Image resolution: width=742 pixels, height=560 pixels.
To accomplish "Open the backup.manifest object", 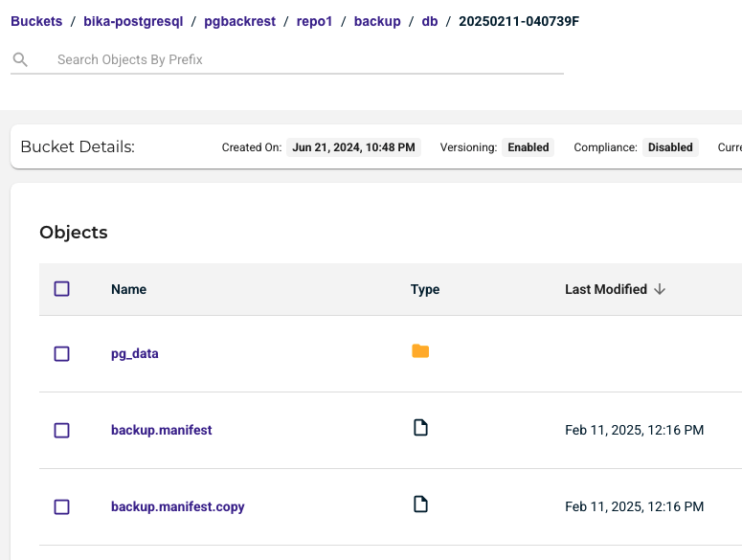I will tap(162, 430).
